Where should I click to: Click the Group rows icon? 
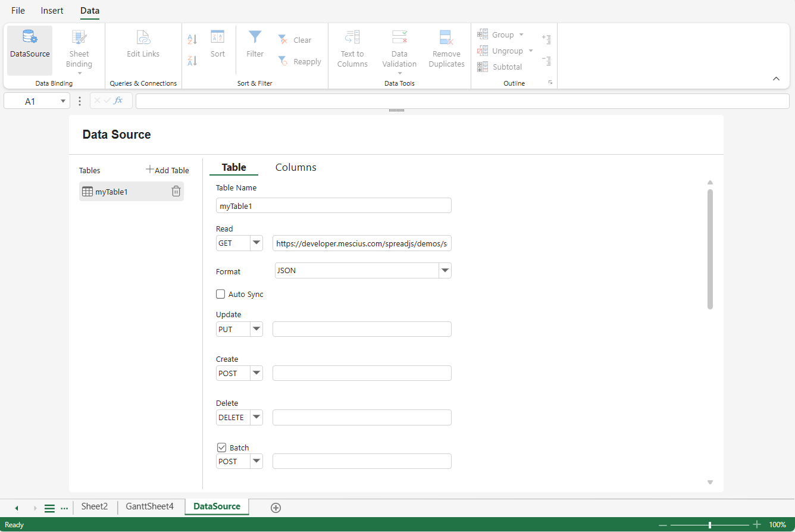483,35
